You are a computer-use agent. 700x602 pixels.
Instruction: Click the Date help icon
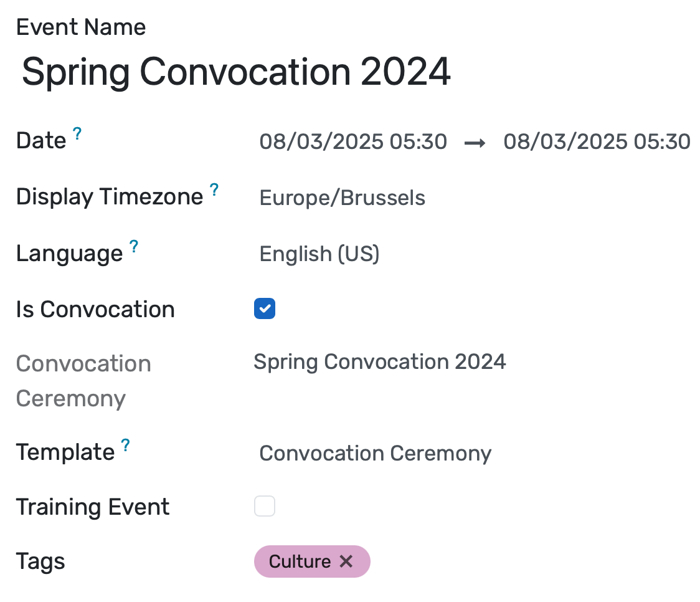76,131
